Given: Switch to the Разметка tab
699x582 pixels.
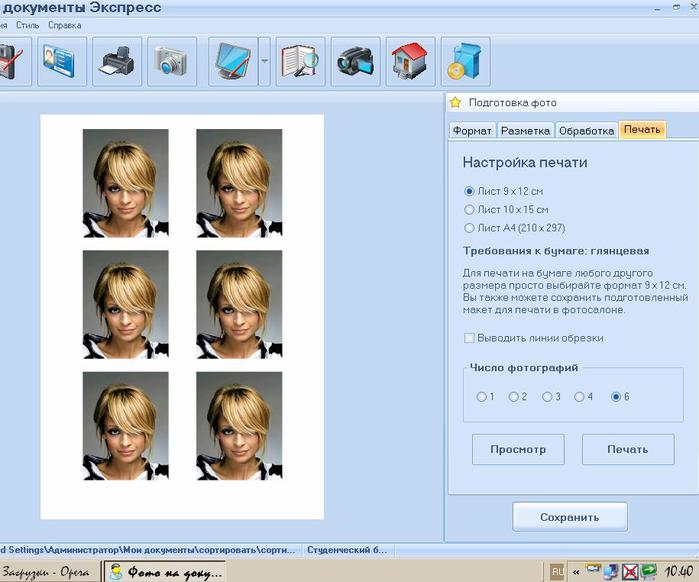Looking at the screenshot, I should pyautogui.click(x=526, y=131).
